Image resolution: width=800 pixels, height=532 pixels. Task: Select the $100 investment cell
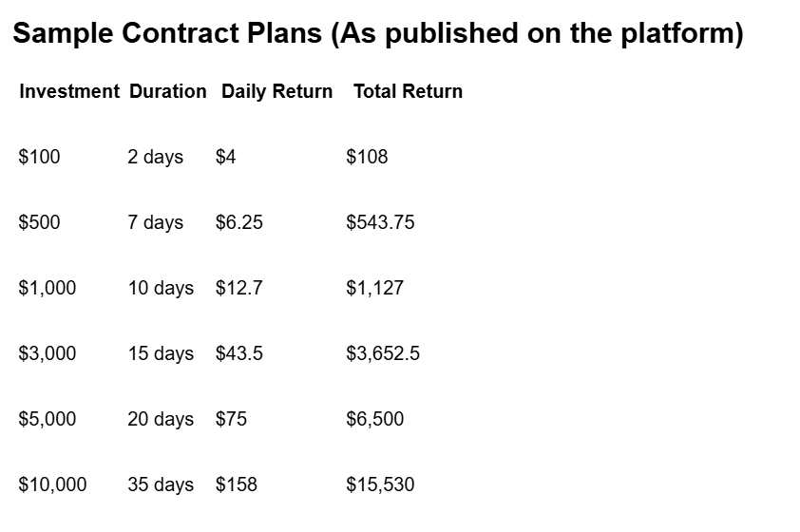39,158
